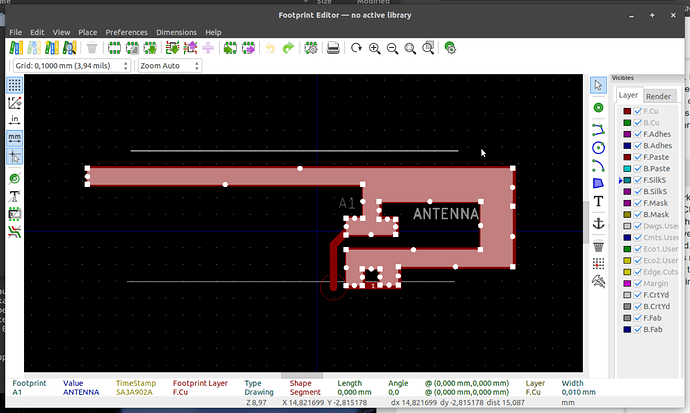Click the redo green arrow

(x=288, y=48)
